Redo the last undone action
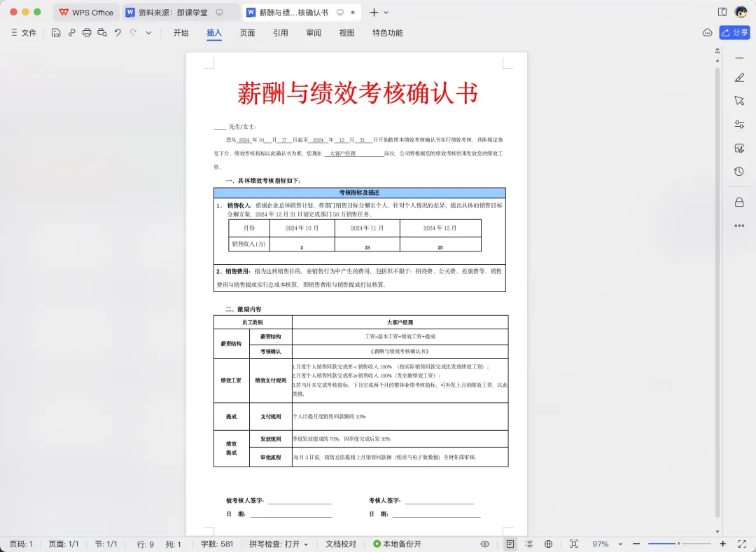The height and width of the screenshot is (552, 756). point(133,33)
